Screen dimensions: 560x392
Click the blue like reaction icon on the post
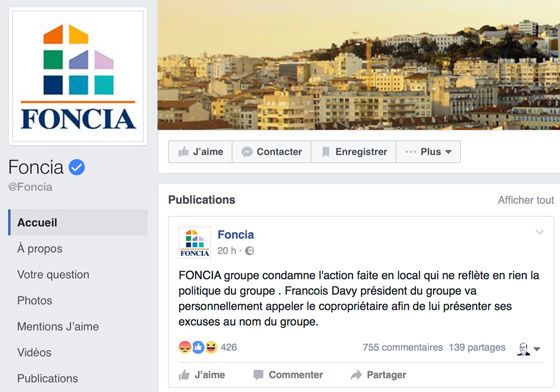[198, 347]
